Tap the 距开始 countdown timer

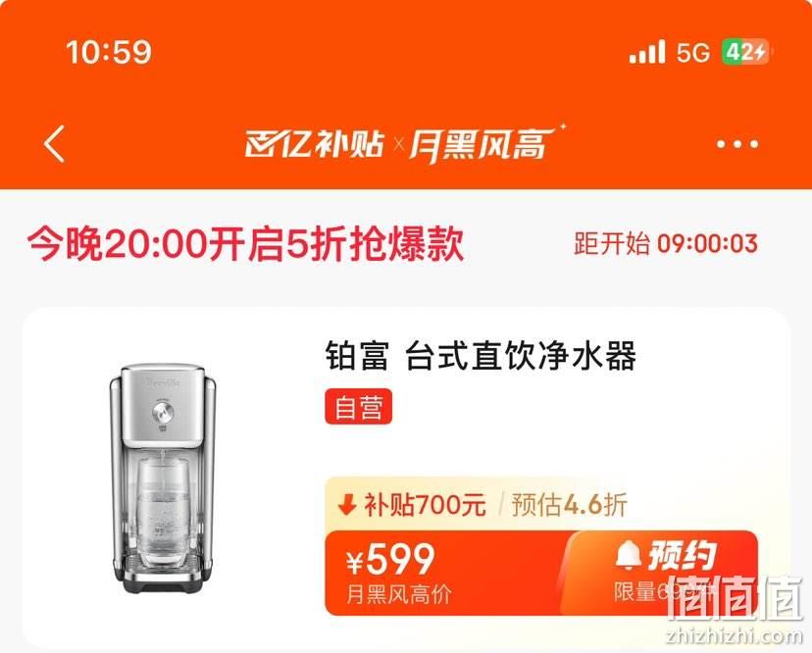pos(666,243)
